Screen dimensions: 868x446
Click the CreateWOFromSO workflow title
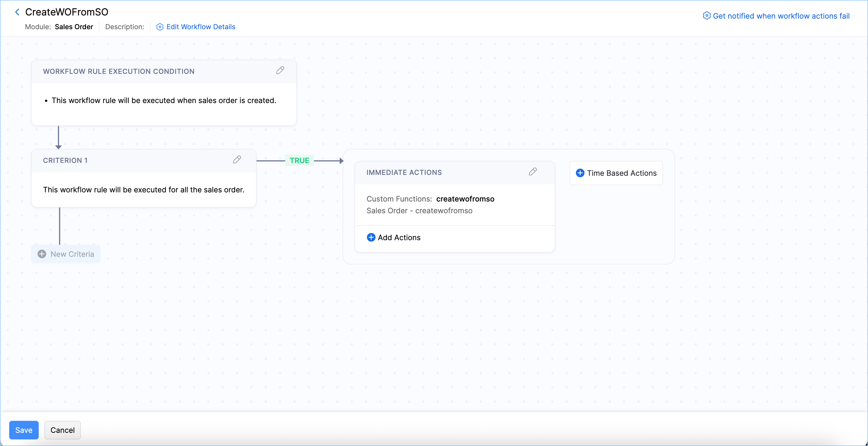67,12
